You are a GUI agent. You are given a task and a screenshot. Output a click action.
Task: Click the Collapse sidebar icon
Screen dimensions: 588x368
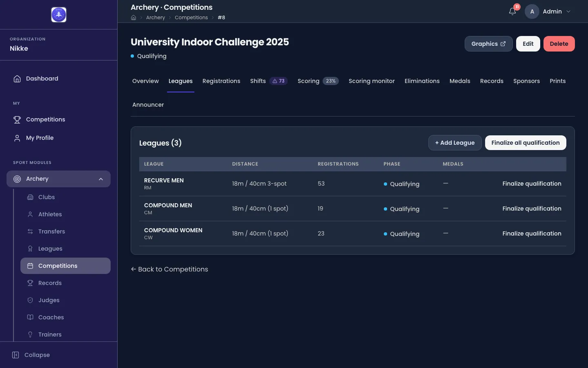16,355
